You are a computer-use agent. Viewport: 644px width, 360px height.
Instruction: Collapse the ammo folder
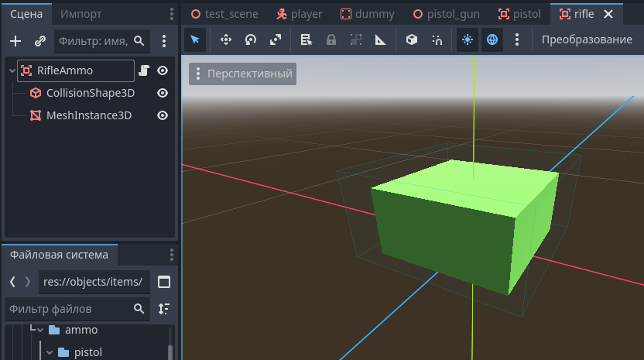point(40,330)
